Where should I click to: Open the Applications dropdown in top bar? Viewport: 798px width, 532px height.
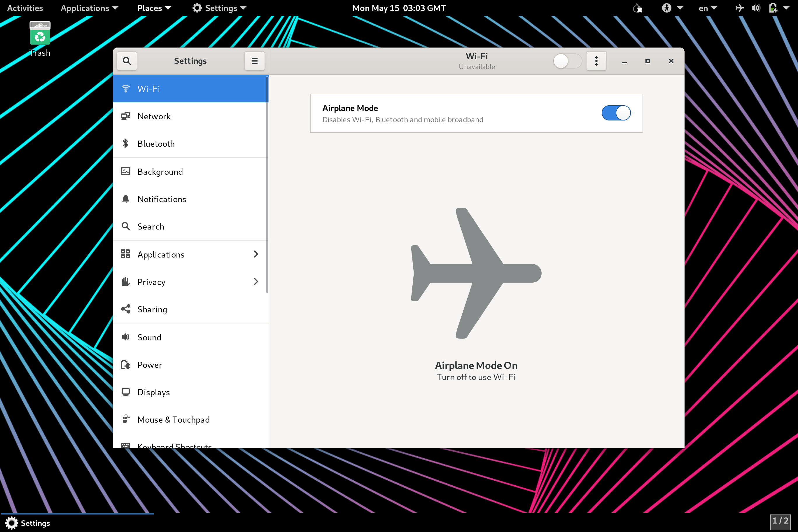pyautogui.click(x=89, y=8)
